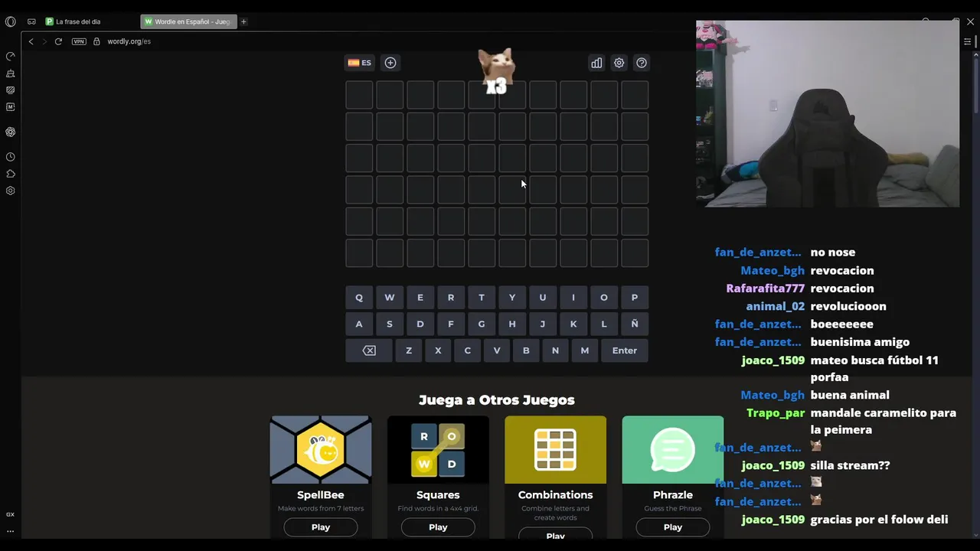The width and height of the screenshot is (980, 551).
Task: Click the O key on the keyboard
Action: [x=604, y=298]
